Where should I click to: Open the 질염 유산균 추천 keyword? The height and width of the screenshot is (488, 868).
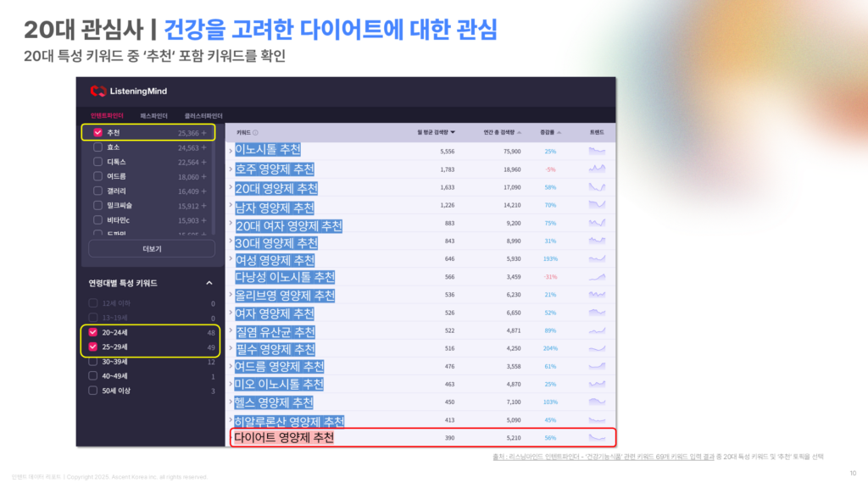pos(275,332)
